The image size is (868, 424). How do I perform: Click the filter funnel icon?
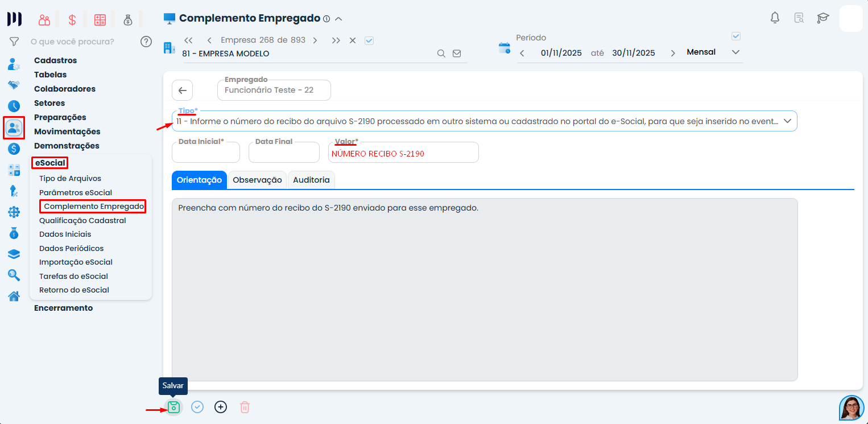click(x=14, y=42)
